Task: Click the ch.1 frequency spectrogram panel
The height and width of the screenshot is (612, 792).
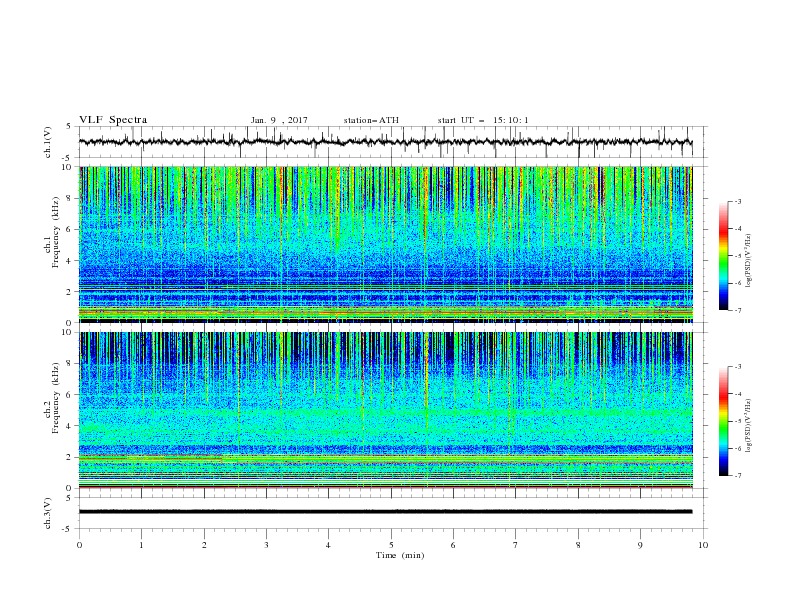Action: 386,244
